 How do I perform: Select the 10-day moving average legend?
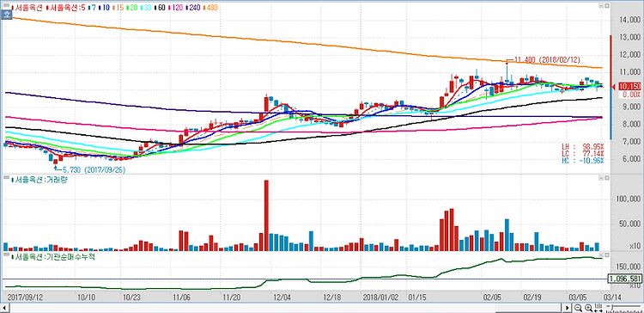click(x=104, y=8)
